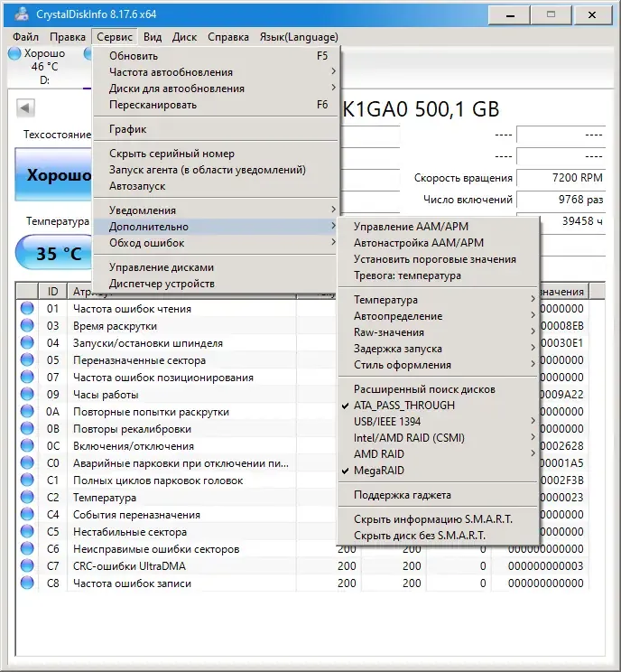621x672 pixels.
Task: Choose Установить пороговые значения
Action: click(x=438, y=259)
